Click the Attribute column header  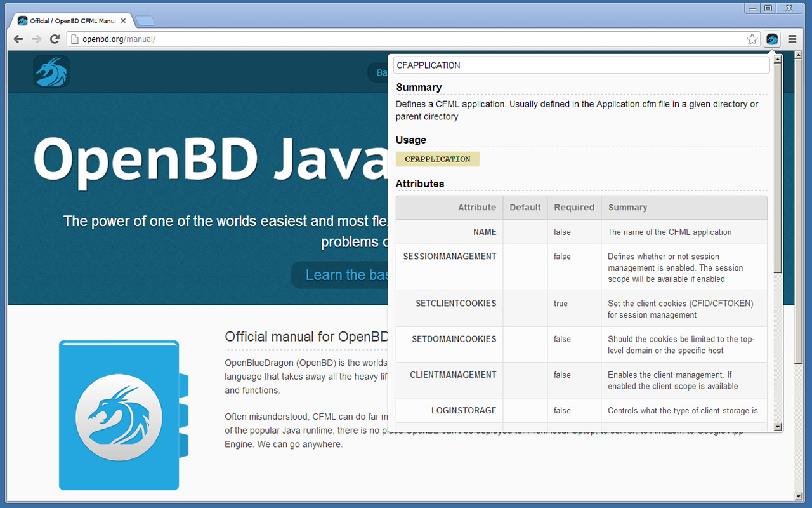tap(476, 207)
